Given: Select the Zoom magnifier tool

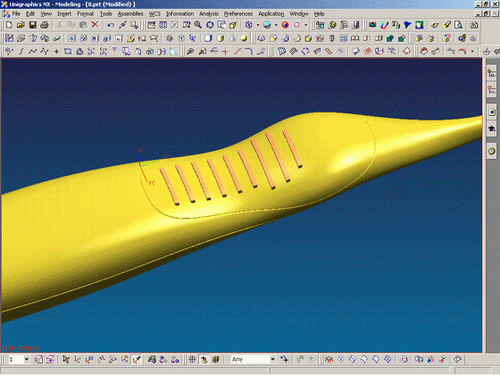Looking at the screenshot, I should (198, 25).
